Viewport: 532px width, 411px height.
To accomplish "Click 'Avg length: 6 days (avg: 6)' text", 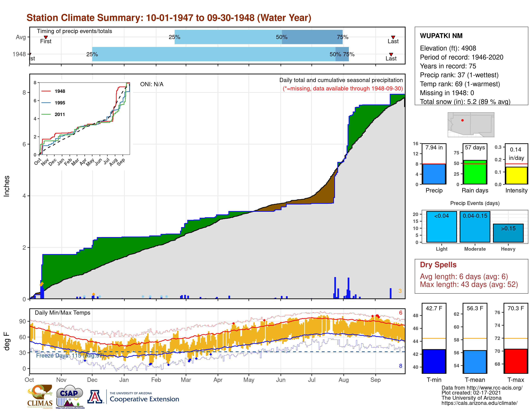I will [464, 277].
